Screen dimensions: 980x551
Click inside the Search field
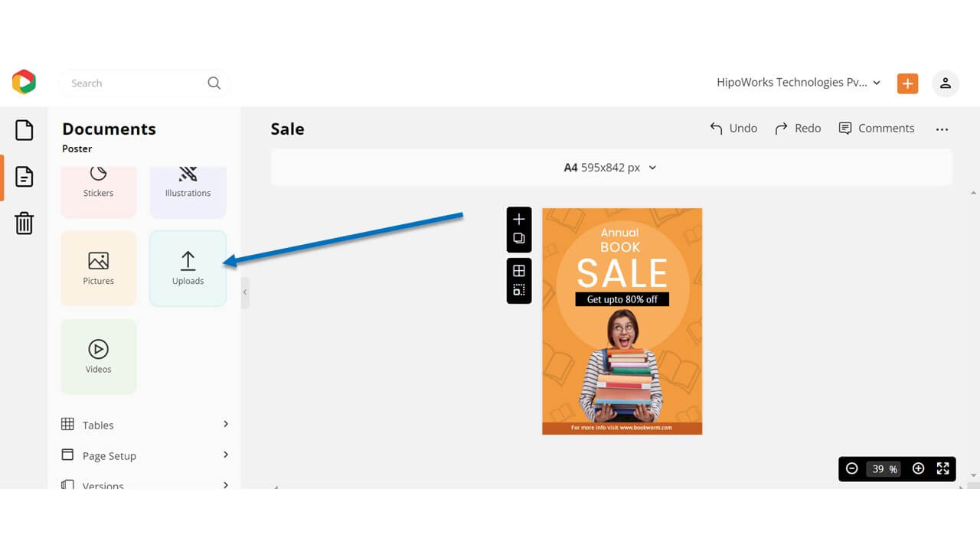tap(130, 83)
